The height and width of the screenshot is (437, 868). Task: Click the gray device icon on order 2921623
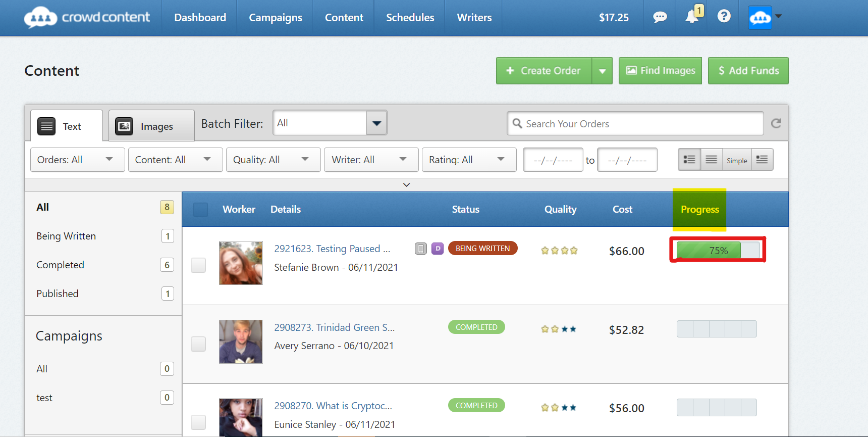[x=421, y=249]
